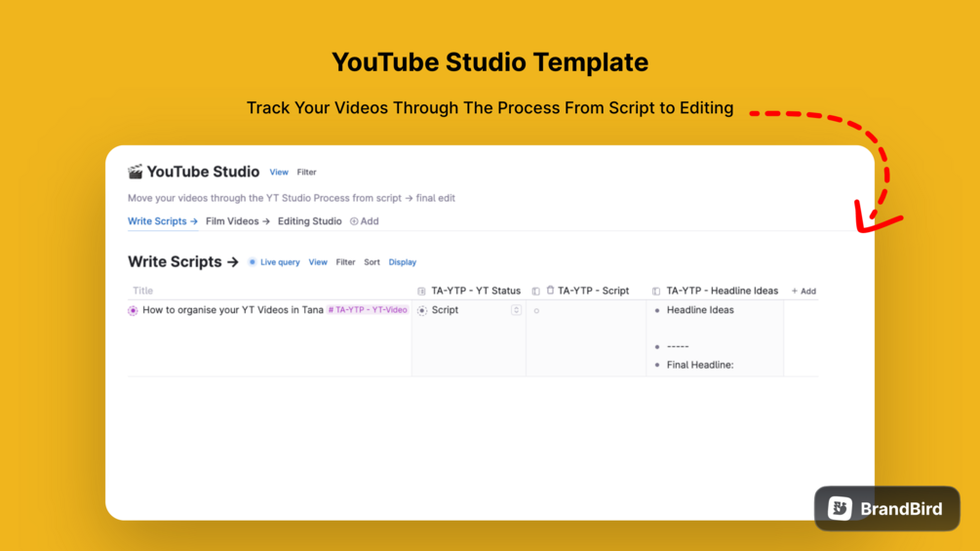Switch to the Write Scripts tab

pyautogui.click(x=163, y=221)
